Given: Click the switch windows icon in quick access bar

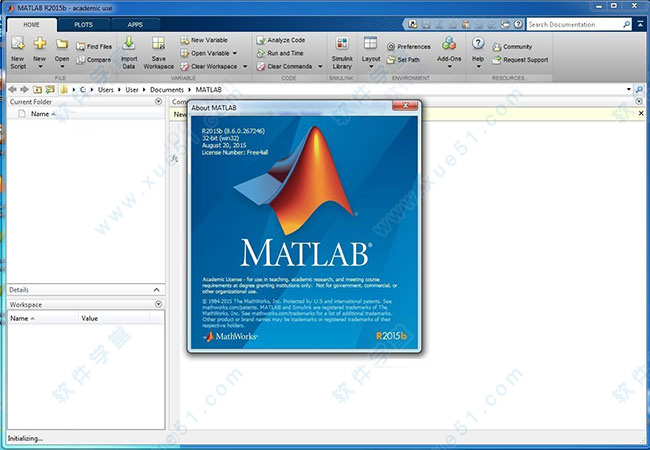Looking at the screenshot, I should (x=505, y=24).
